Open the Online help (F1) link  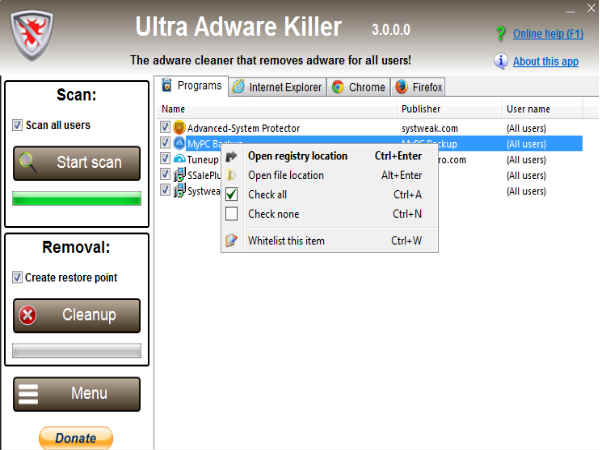click(x=549, y=34)
